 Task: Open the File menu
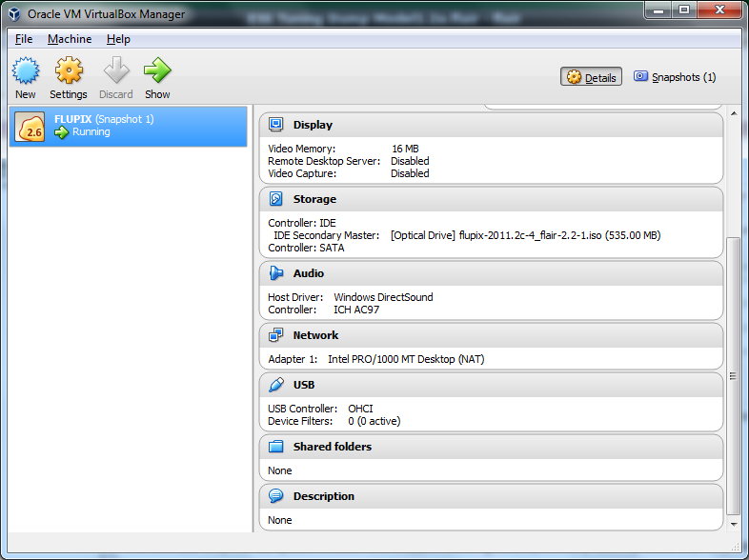(x=24, y=39)
